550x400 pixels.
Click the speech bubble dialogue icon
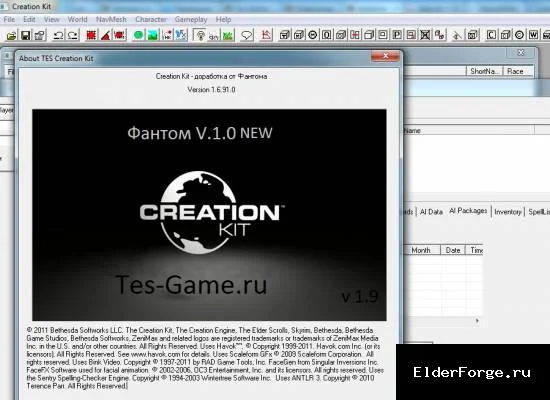[x=247, y=35]
